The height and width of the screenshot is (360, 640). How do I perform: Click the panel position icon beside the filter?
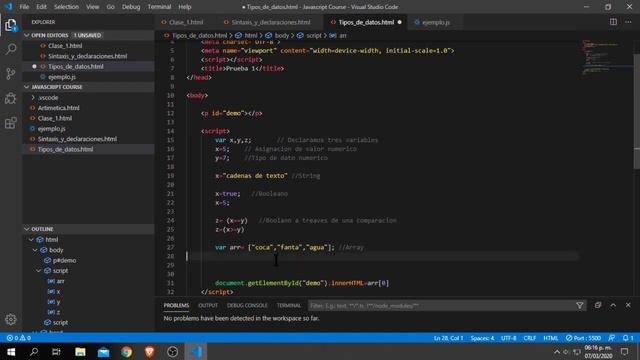point(598,305)
